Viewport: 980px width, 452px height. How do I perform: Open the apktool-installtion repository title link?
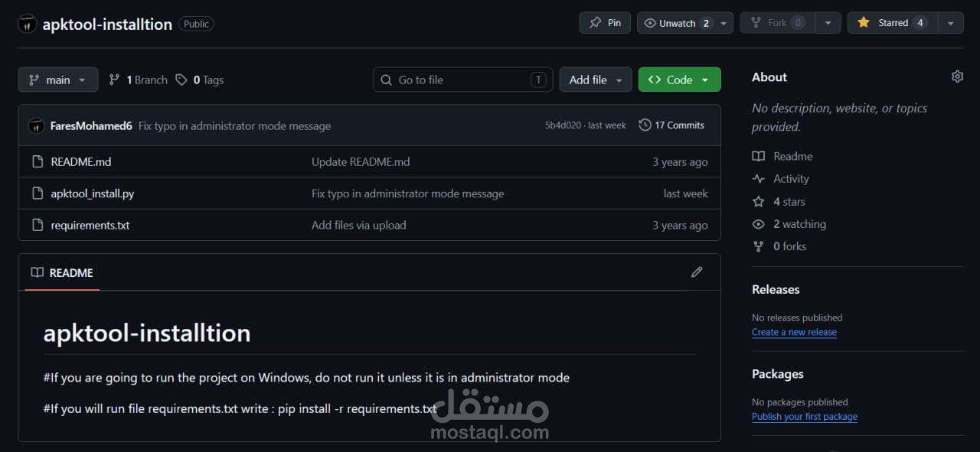coord(107,24)
